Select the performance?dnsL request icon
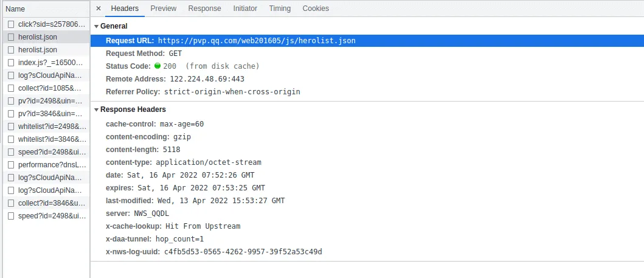The width and height of the screenshot is (644, 278). click(11, 165)
